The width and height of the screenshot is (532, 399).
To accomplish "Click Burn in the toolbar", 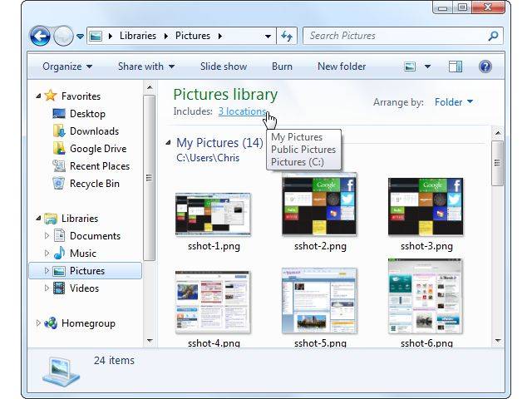I will pos(282,66).
